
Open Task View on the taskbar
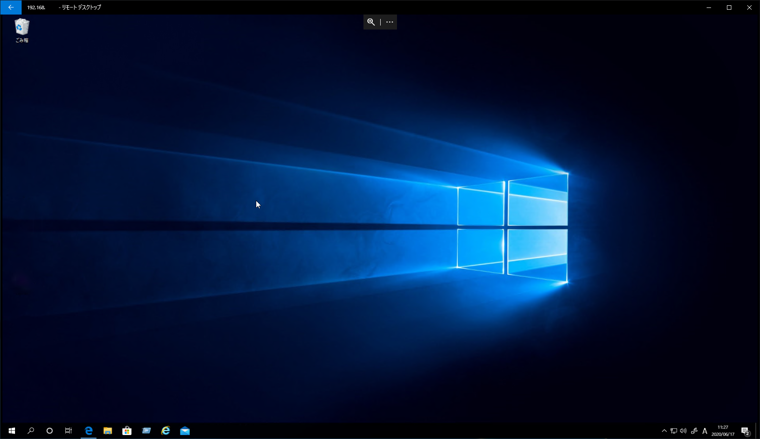coord(68,431)
